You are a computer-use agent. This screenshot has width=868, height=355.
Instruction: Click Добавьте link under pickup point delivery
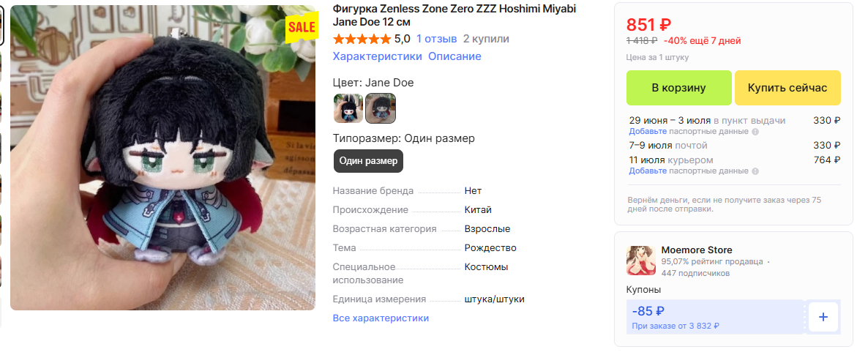coord(648,132)
